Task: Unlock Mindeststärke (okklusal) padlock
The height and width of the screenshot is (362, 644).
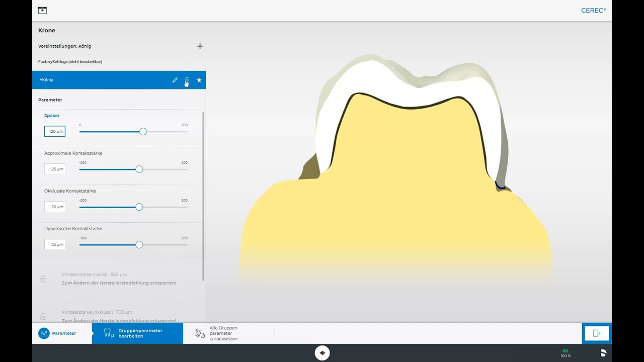Action: click(43, 316)
